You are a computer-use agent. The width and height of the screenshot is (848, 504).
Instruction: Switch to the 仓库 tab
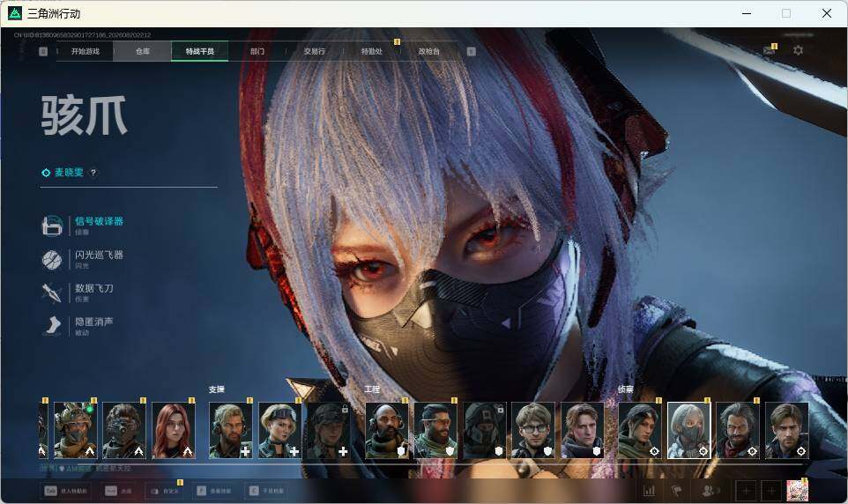click(143, 51)
